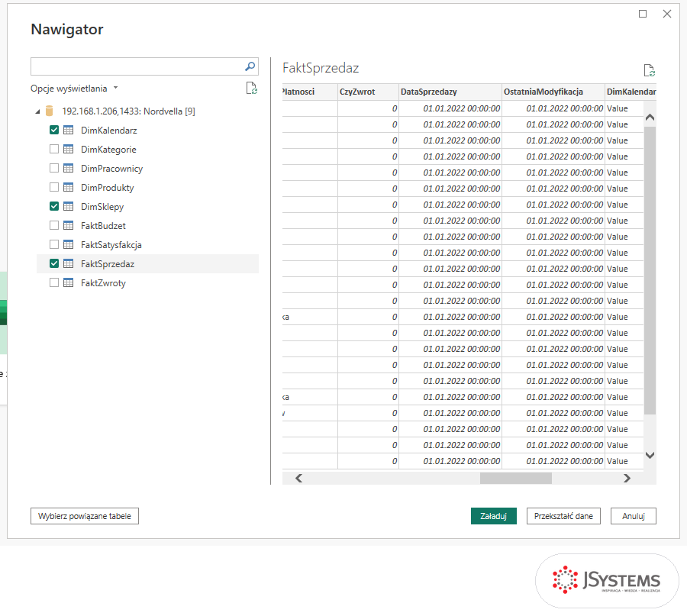
Task: Click the 192.168.1.206,1433: Nordvella [9] server label
Action: point(128,111)
